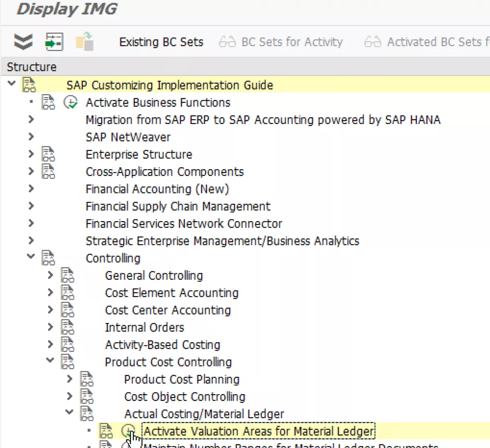This screenshot has height=448, width=490.
Task: Click the Change Release Notes clipboard icon
Action: click(85, 42)
